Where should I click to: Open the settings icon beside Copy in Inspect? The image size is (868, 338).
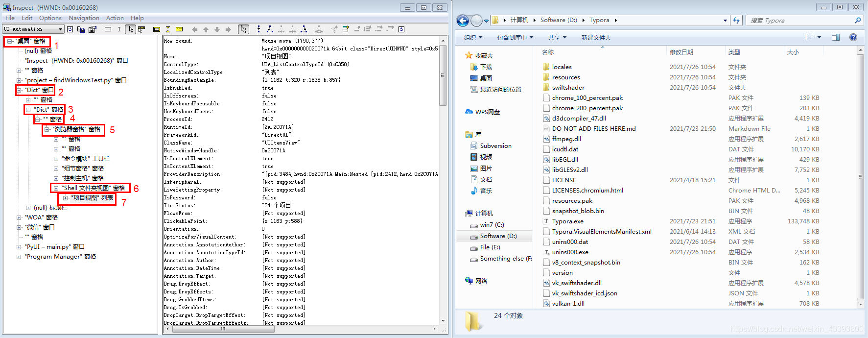point(93,29)
